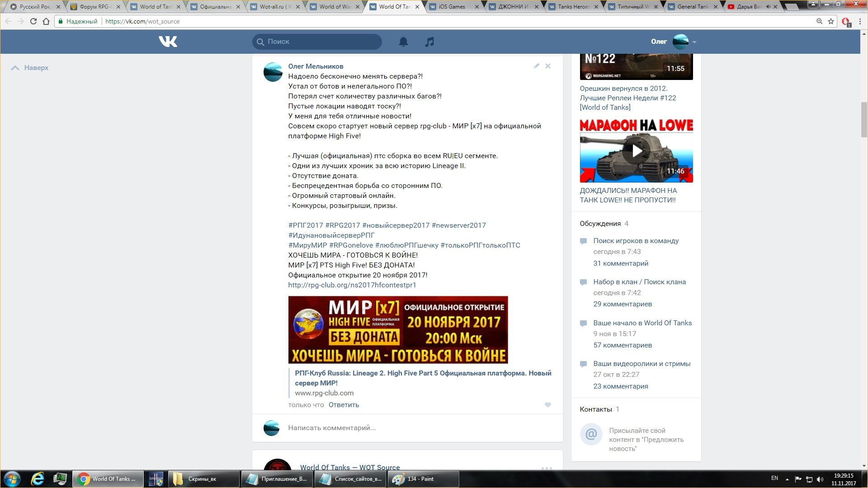Open the Windows Start button
Viewport: 868px width, 488px height.
coord(12,479)
